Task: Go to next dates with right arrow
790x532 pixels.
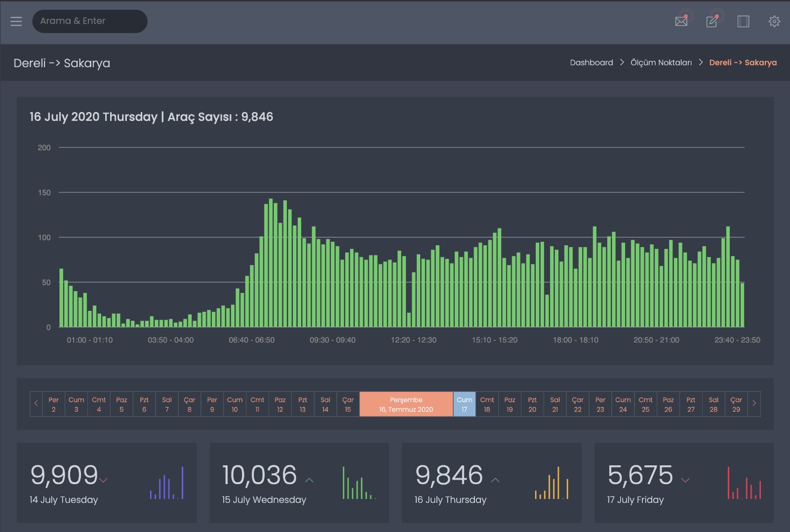Action: coord(754,404)
